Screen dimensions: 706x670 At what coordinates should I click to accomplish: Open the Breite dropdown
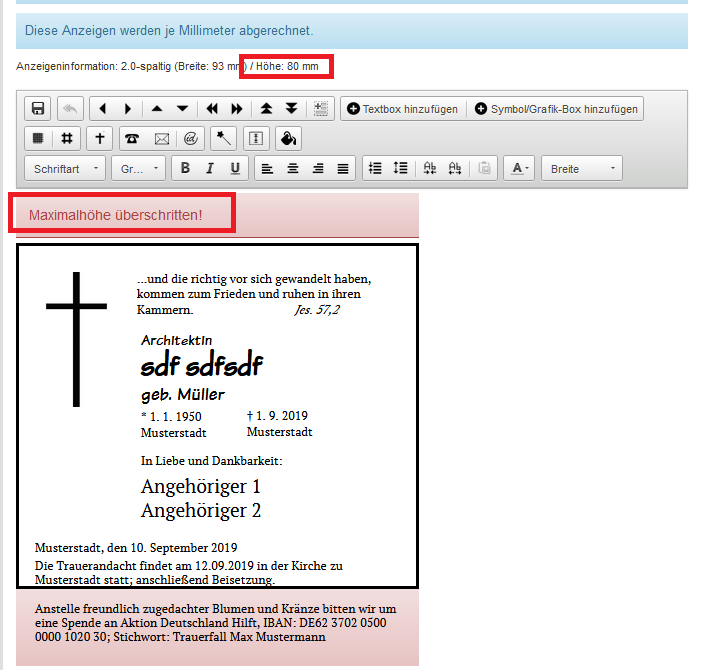pos(582,168)
